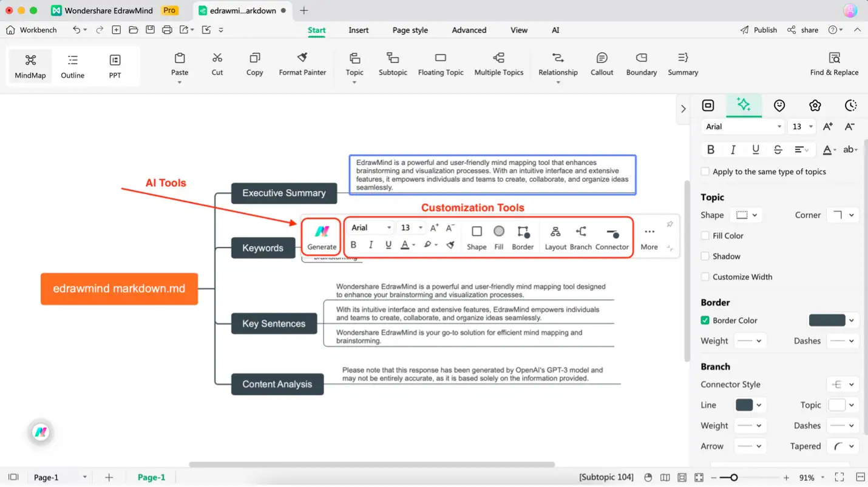This screenshot has height=487, width=868.
Task: Open the sticker/emoji panel tab
Action: point(779,106)
